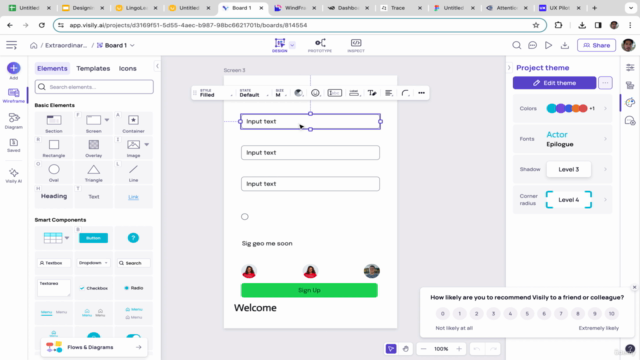Open the comments chat icon
Viewport: 640px width, 360px height.
tap(532, 45)
